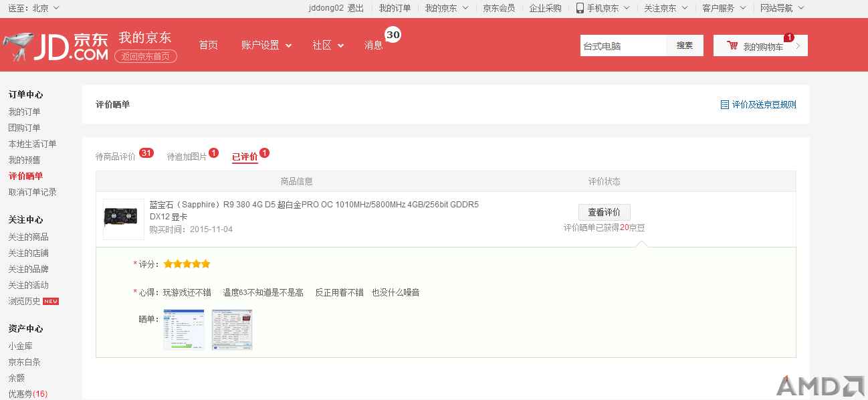Open 小金库 in the sidebar

[x=20, y=346]
